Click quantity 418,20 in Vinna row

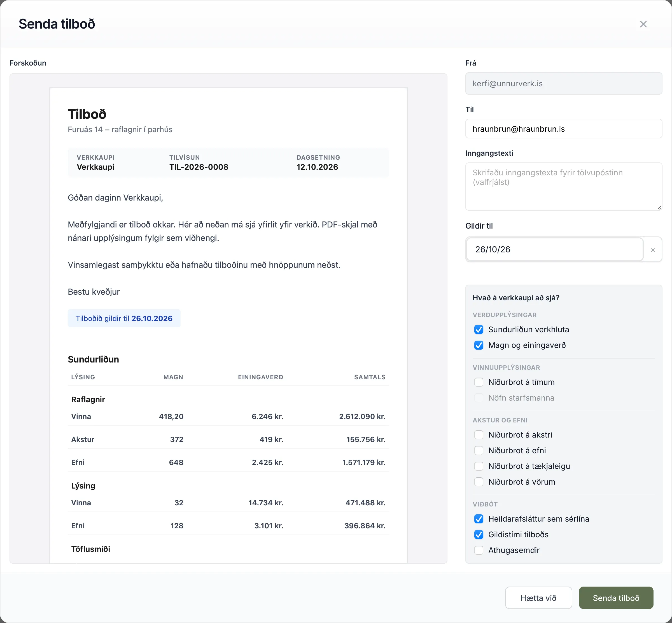(171, 417)
